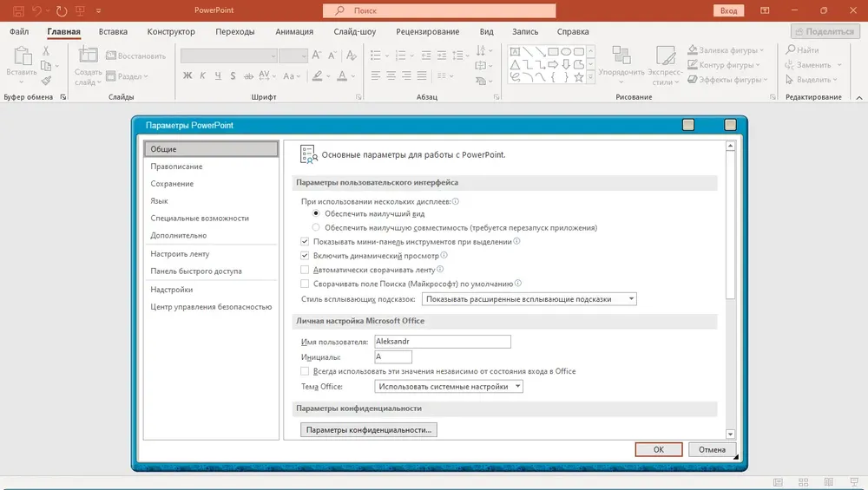The height and width of the screenshot is (490, 868).
Task: Click the Strikethrough (ab) icon
Action: click(x=248, y=75)
